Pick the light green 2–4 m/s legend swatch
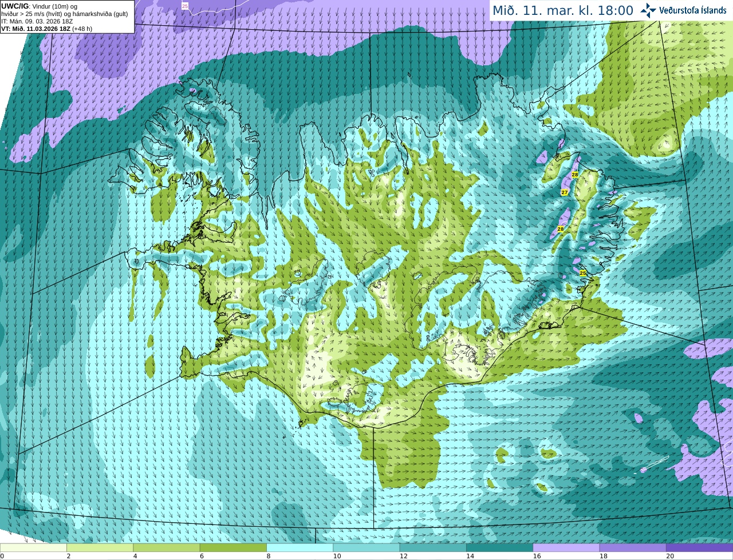This screenshot has width=733, height=560. [x=100, y=547]
